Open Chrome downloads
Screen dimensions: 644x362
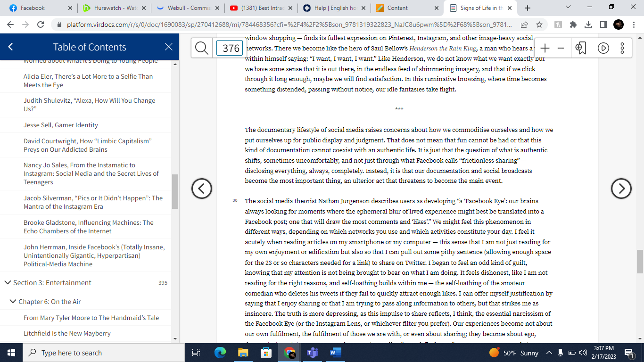coord(588,25)
